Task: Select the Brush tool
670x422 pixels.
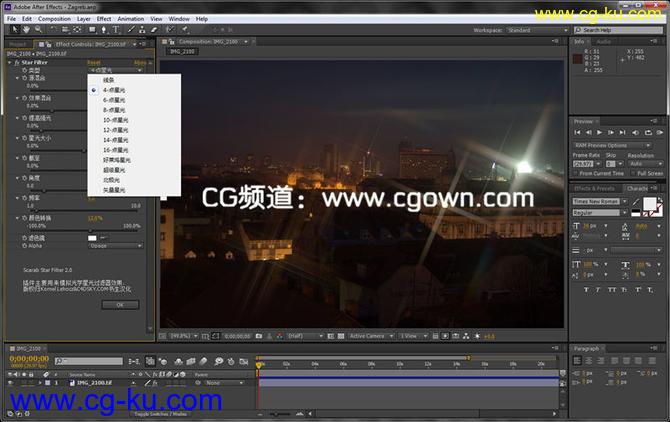Action: click(131, 29)
